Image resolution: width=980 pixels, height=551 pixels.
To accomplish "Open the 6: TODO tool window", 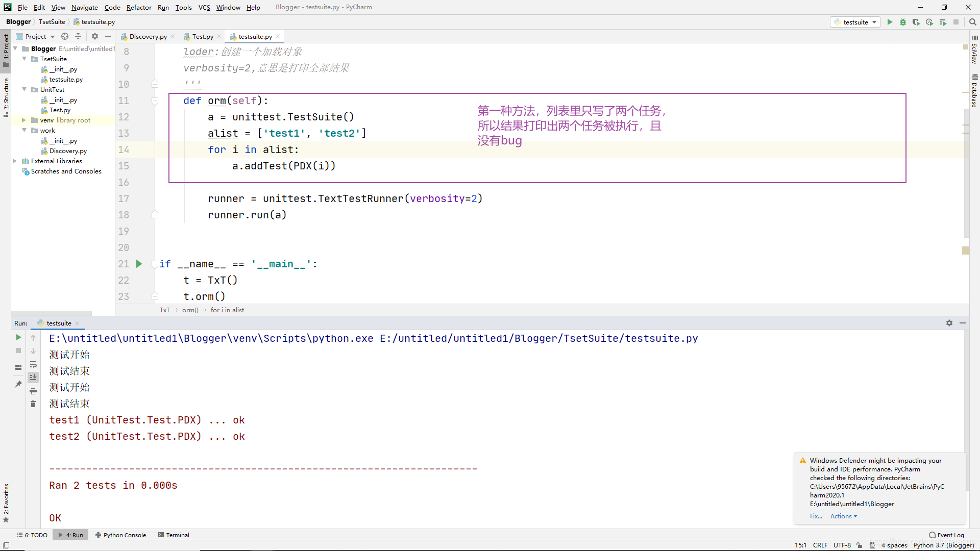I will click(x=32, y=535).
